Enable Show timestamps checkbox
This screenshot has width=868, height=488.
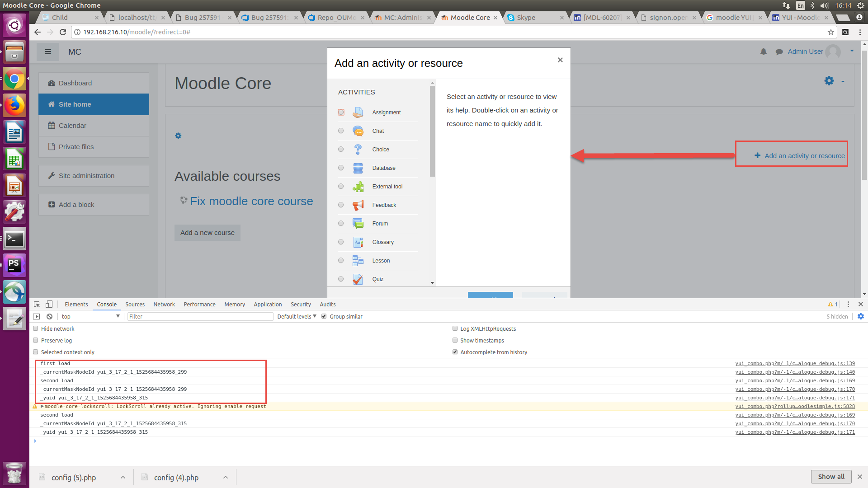(x=455, y=340)
